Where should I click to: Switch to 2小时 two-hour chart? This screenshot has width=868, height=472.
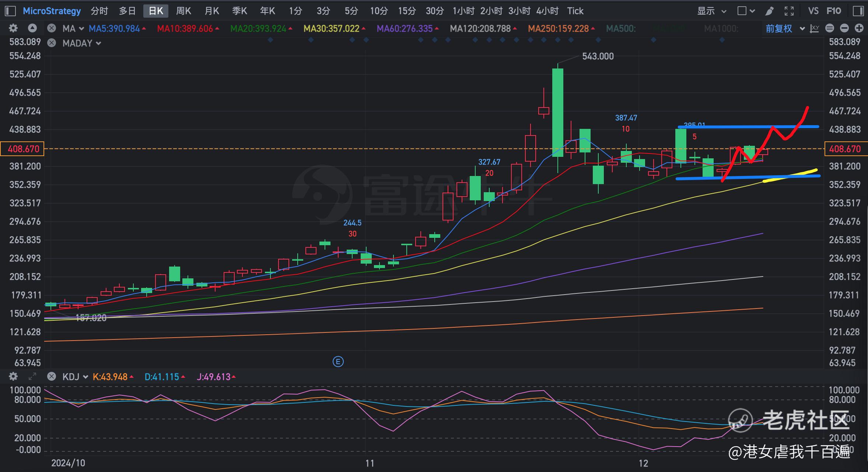pyautogui.click(x=491, y=11)
